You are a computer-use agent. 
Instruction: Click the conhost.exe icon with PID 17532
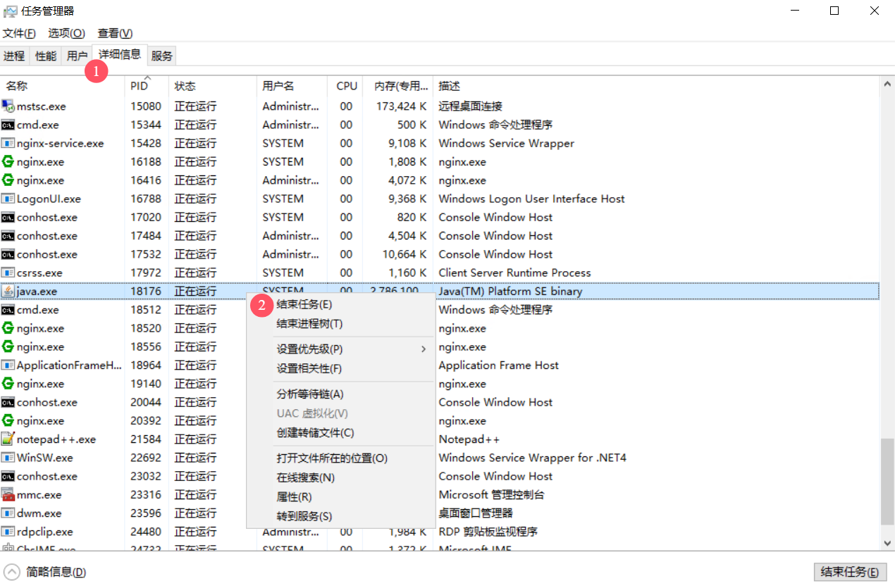point(8,254)
